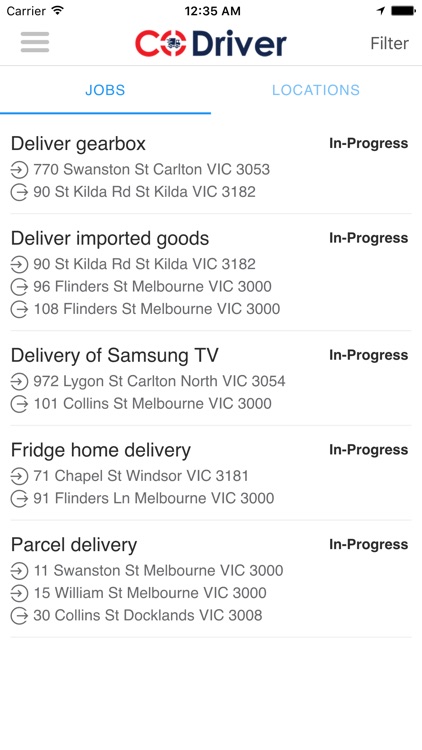
Task: Tap drop-off icon beside 30 Collins St Docklands
Action: click(x=19, y=615)
